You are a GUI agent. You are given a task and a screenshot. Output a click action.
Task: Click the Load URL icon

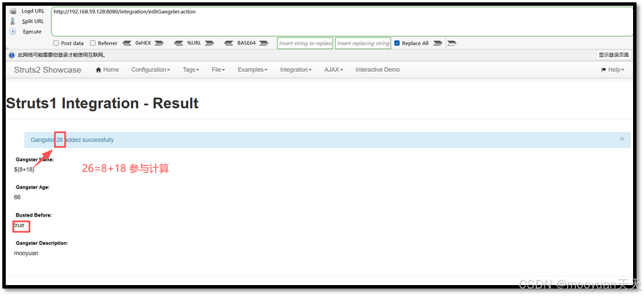click(12, 11)
